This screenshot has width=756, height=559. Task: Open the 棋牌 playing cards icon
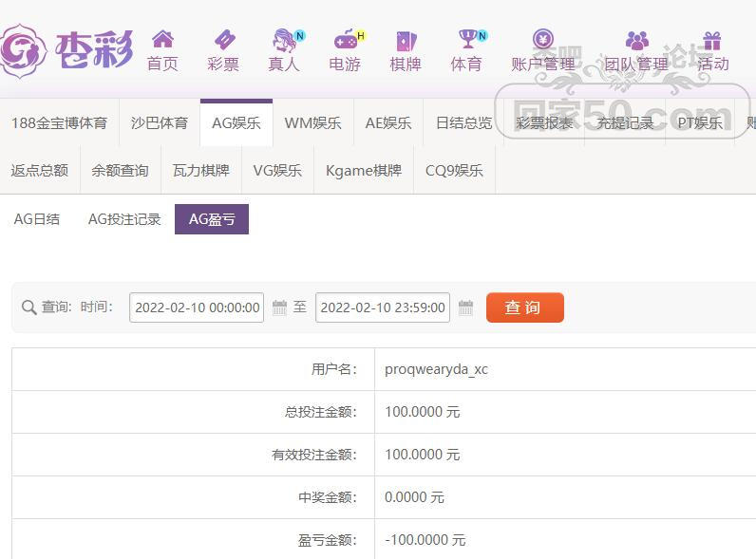pos(406,41)
